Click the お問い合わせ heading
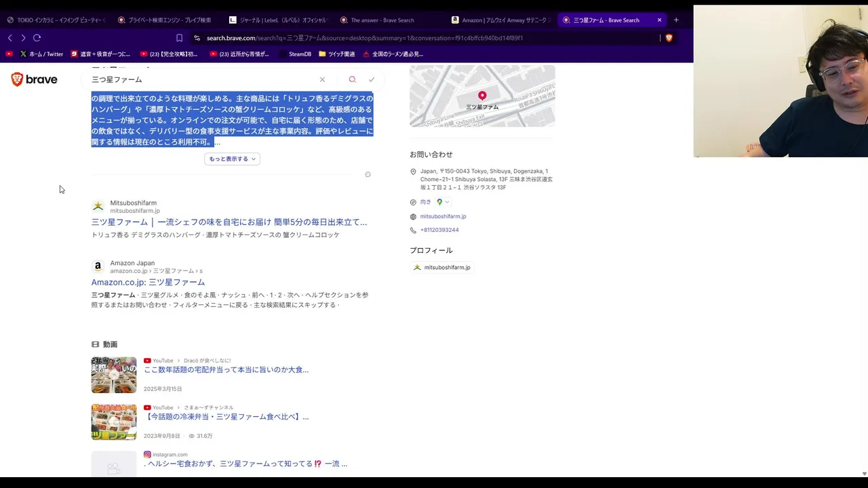 (x=431, y=155)
